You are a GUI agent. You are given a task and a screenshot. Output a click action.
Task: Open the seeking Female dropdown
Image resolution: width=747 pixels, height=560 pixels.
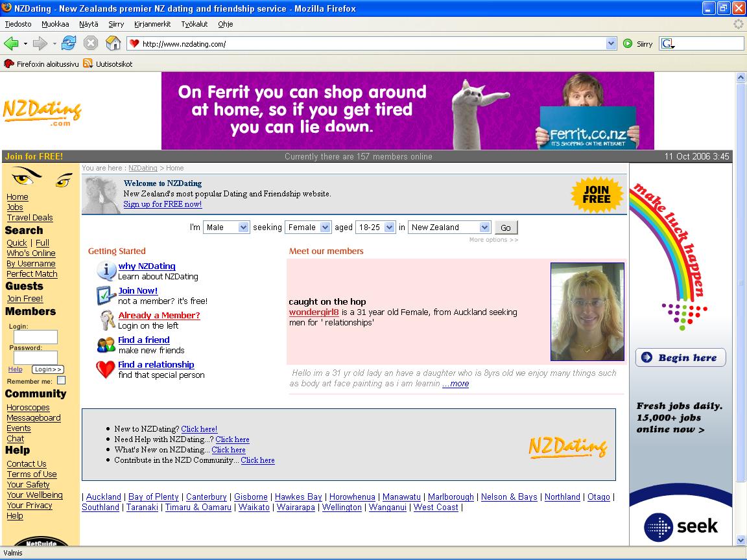tap(307, 227)
